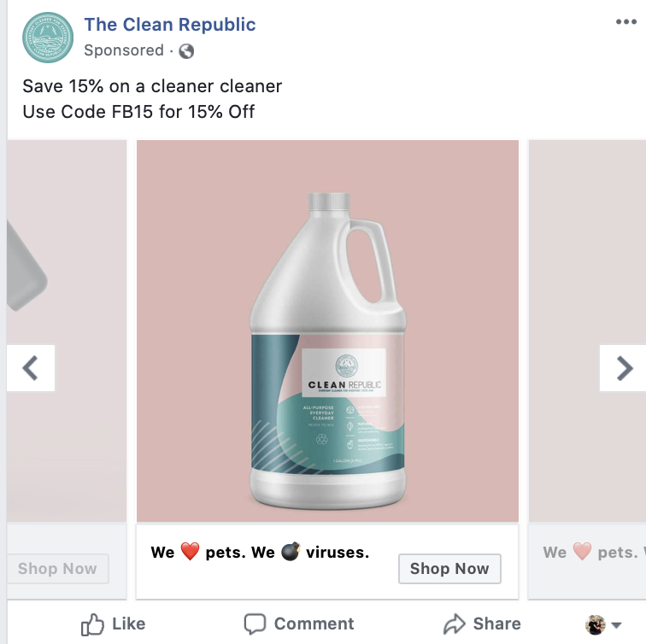Open the three-dot post options menu
The width and height of the screenshot is (646, 644).
coord(625,23)
